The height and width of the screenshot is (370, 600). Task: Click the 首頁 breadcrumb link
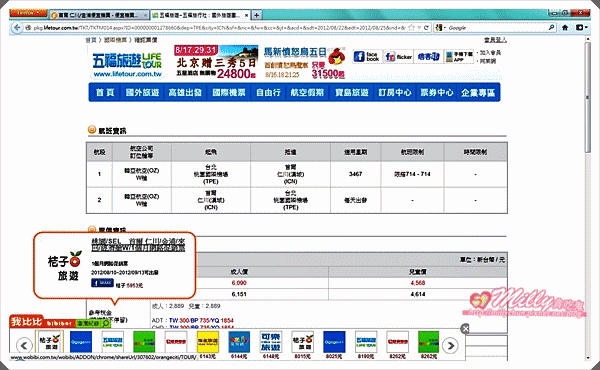(x=91, y=40)
